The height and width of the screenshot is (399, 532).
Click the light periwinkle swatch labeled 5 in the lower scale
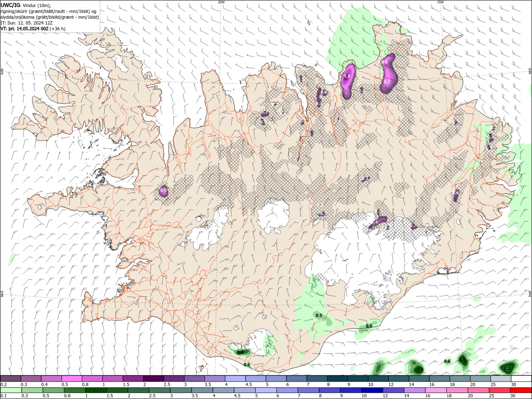(x=266, y=390)
